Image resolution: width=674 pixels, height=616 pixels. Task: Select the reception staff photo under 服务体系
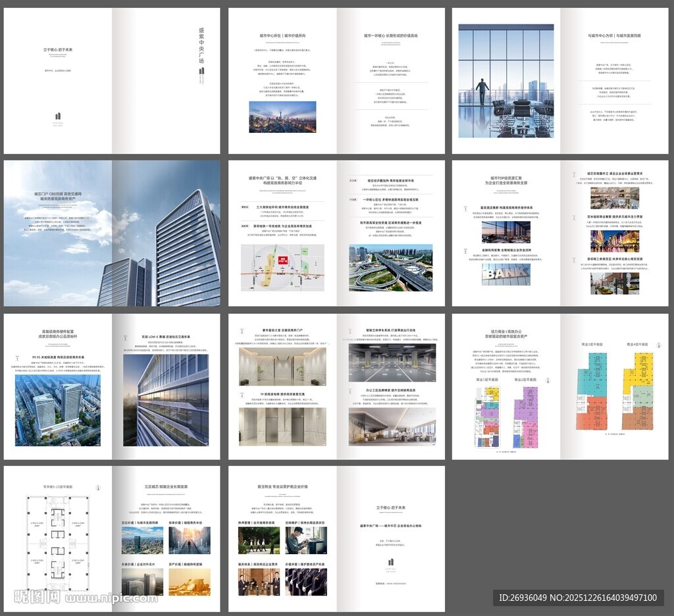pos(259,582)
